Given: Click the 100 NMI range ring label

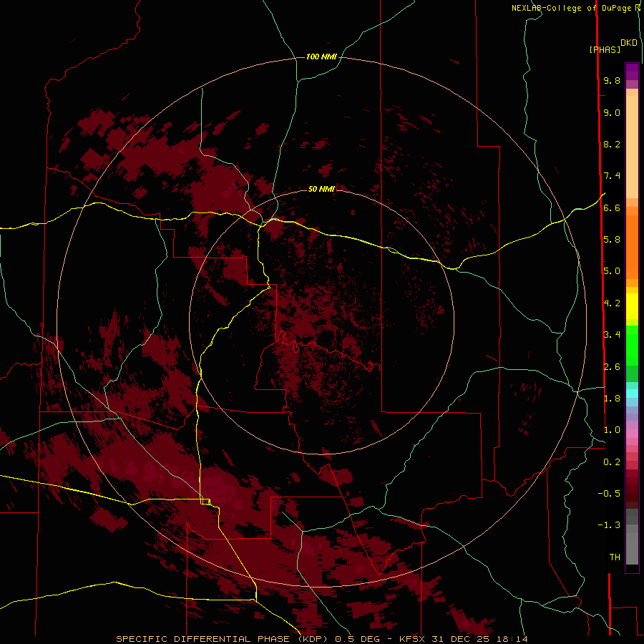Looking at the screenshot, I should (x=321, y=57).
